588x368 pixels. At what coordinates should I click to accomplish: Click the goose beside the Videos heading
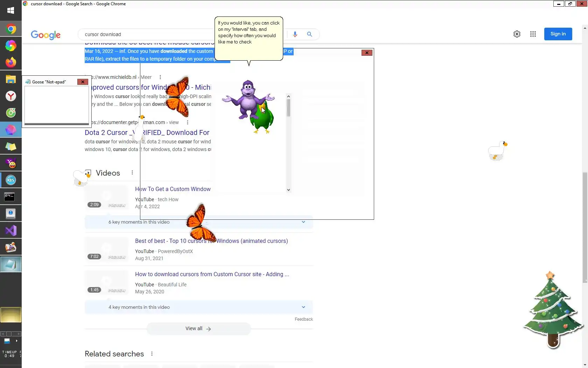(82, 177)
